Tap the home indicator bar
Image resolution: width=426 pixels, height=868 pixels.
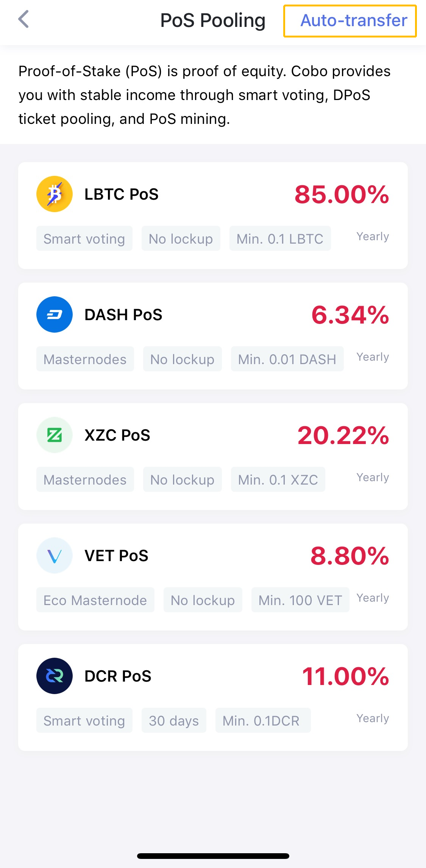point(213,856)
